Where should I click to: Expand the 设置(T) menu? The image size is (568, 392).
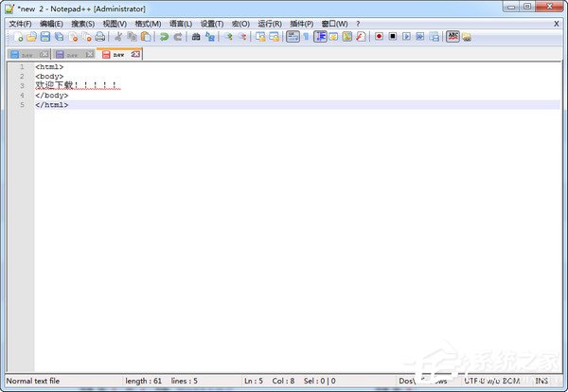pos(212,23)
